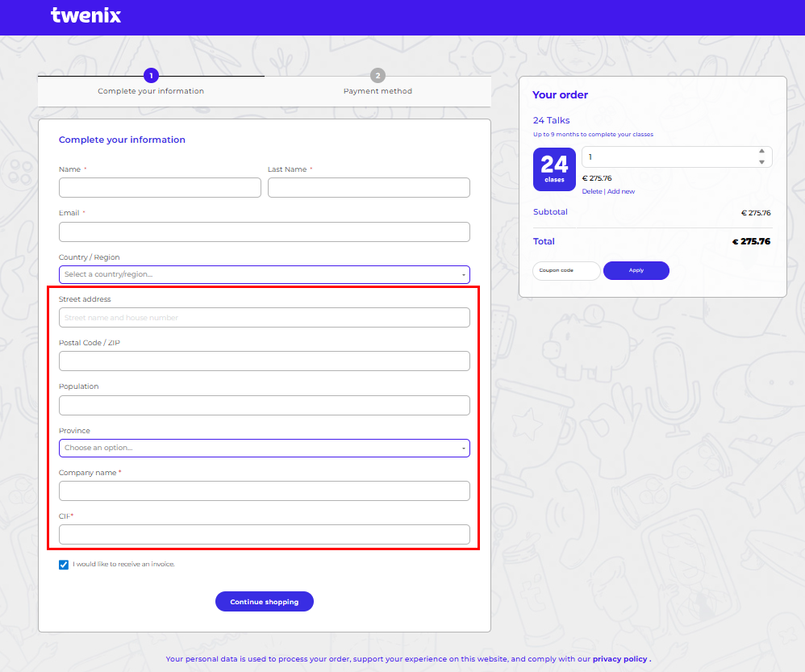Decrease quantity with the down arrow
The image size is (805, 672).
(x=761, y=162)
